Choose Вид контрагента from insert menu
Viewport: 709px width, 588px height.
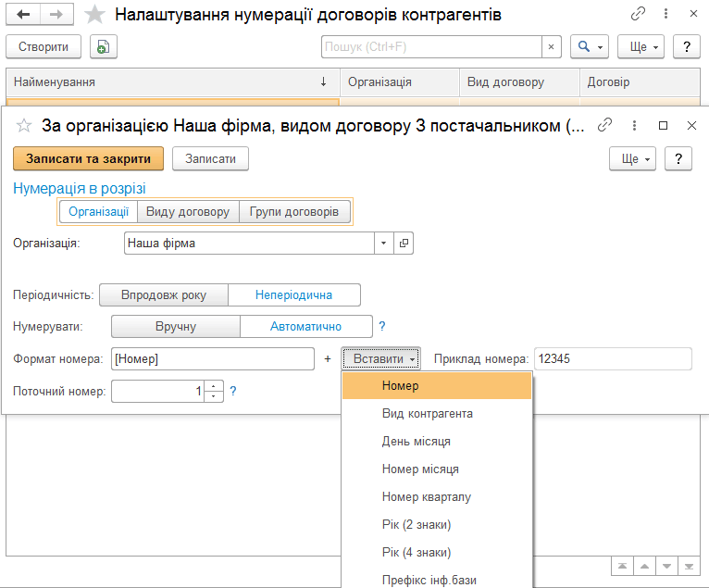tap(437, 413)
